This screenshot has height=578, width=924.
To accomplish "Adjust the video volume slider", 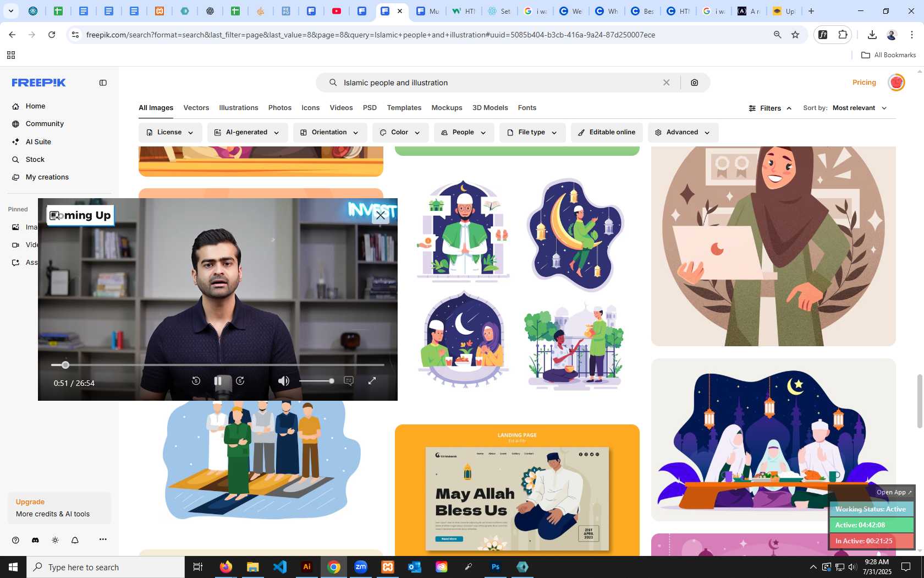I will click(317, 381).
